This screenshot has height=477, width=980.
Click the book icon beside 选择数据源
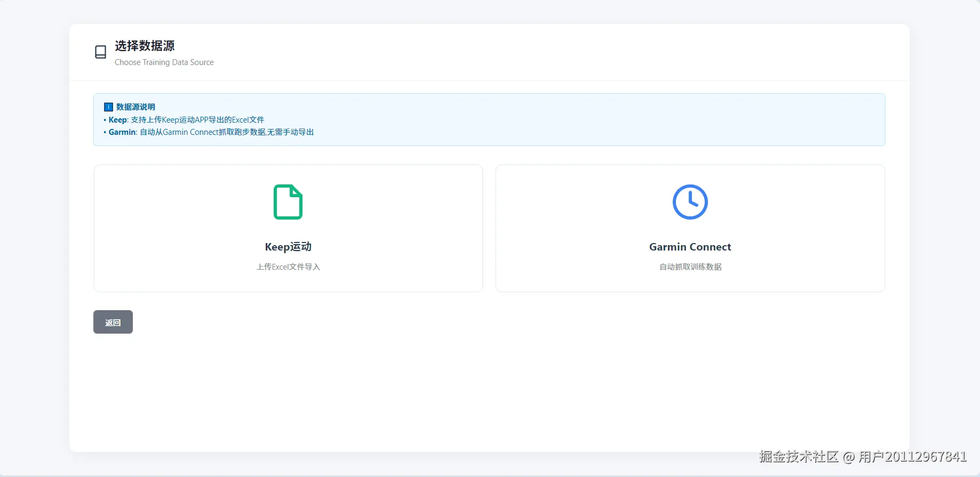click(100, 52)
